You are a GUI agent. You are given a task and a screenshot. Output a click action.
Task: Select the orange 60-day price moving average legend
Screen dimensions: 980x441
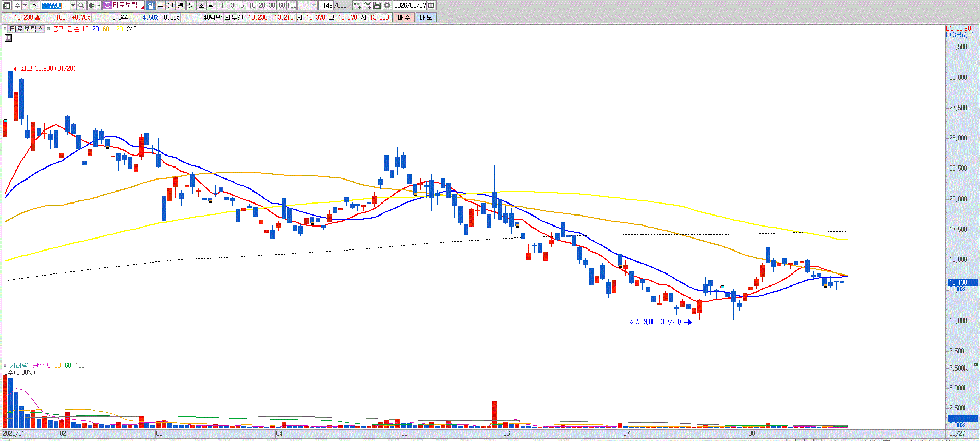point(106,29)
